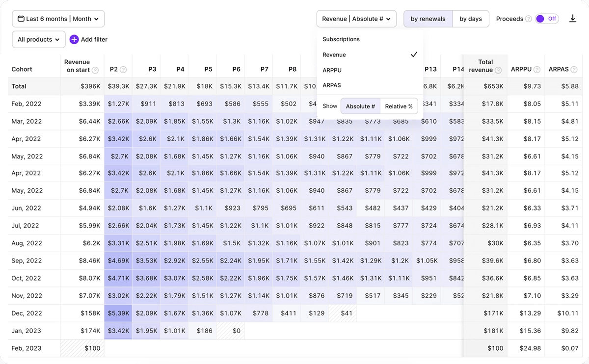Click the Show label in dropdown
The image size is (589, 364).
tap(330, 106)
